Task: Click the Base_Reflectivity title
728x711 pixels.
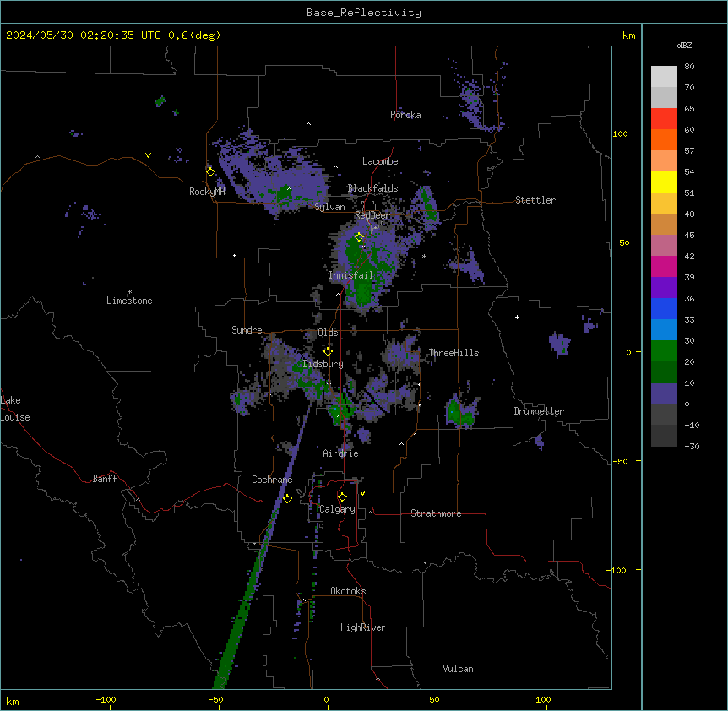Action: [x=364, y=13]
